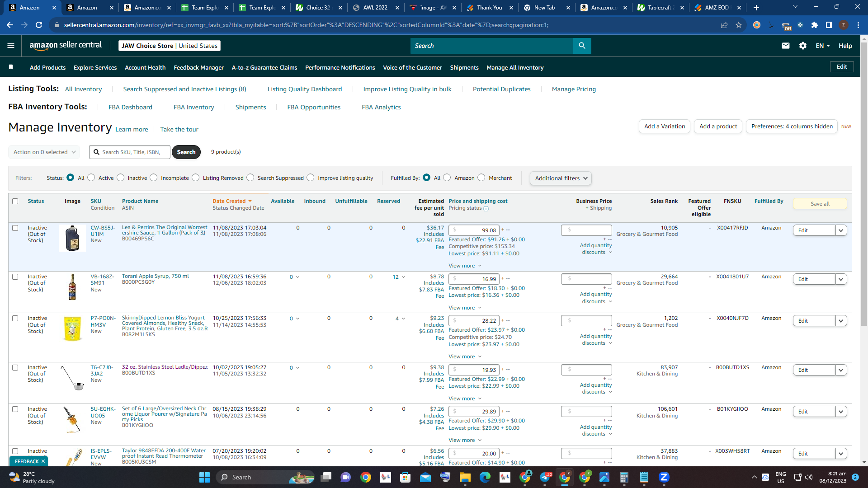Open FBA Dashboard tab
868x488 pixels.
click(130, 107)
